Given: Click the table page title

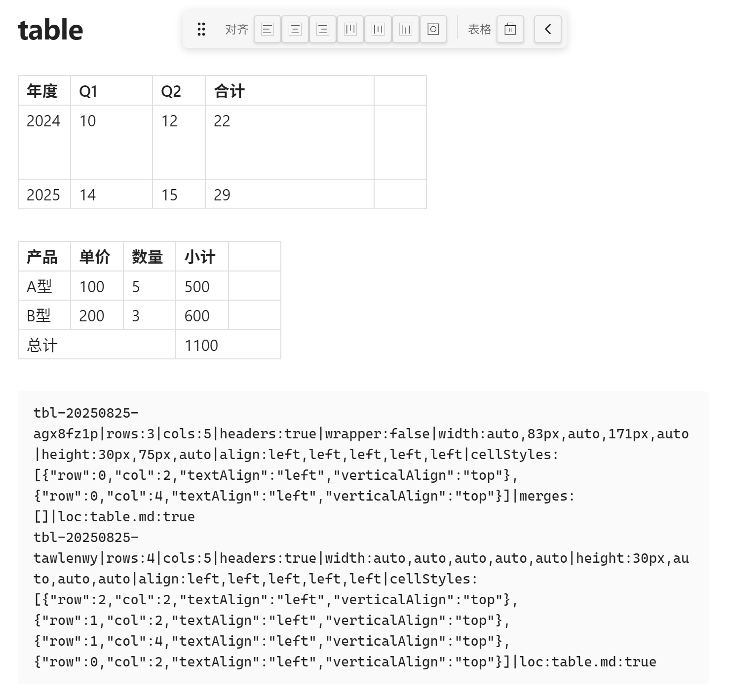Looking at the screenshot, I should tap(50, 30).
